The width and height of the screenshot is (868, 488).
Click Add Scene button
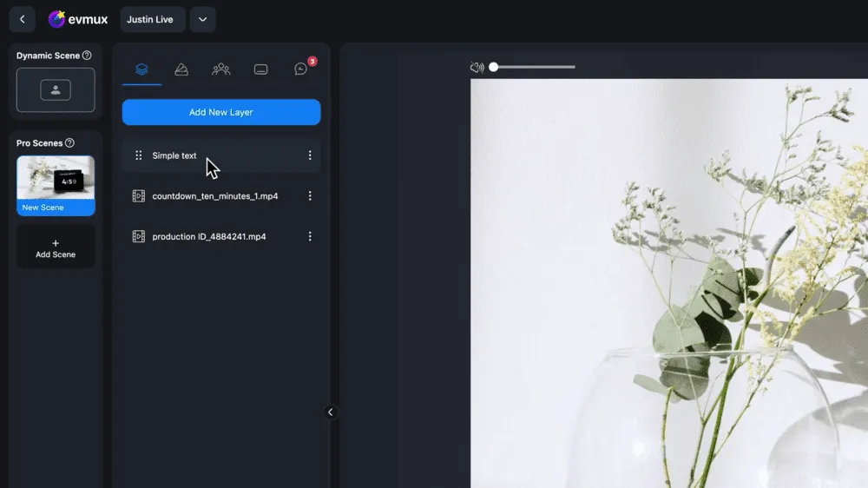pyautogui.click(x=56, y=248)
